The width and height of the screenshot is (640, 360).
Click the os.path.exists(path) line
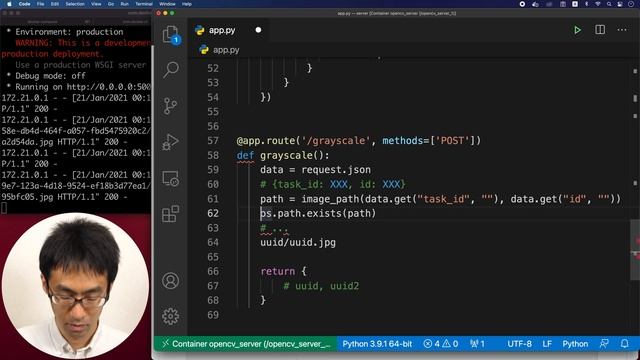tap(318, 213)
